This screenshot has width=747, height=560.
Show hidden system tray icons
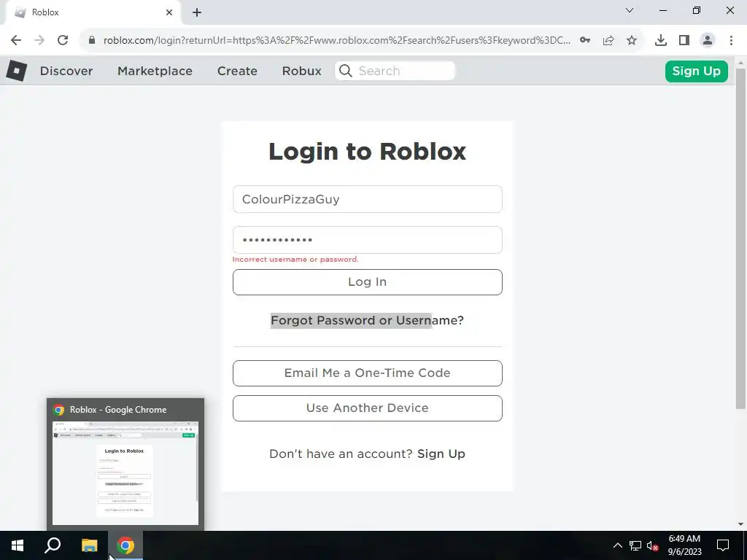click(617, 545)
